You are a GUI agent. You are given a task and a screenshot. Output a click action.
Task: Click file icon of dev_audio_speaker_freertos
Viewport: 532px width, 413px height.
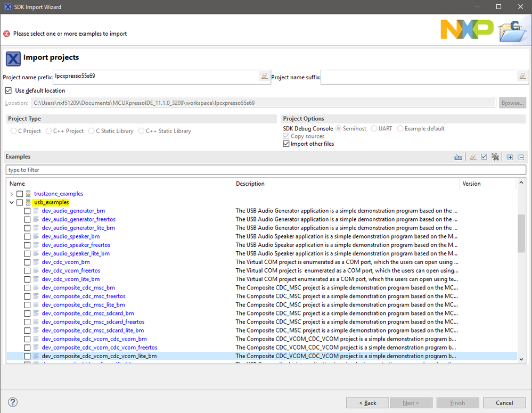click(36, 245)
